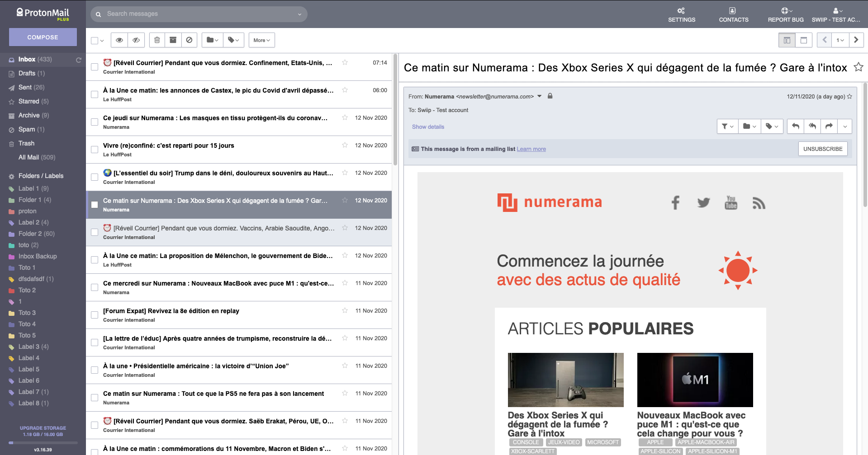Viewport: 868px width, 455px height.
Task: Expand the More actions dropdown
Action: [261, 40]
